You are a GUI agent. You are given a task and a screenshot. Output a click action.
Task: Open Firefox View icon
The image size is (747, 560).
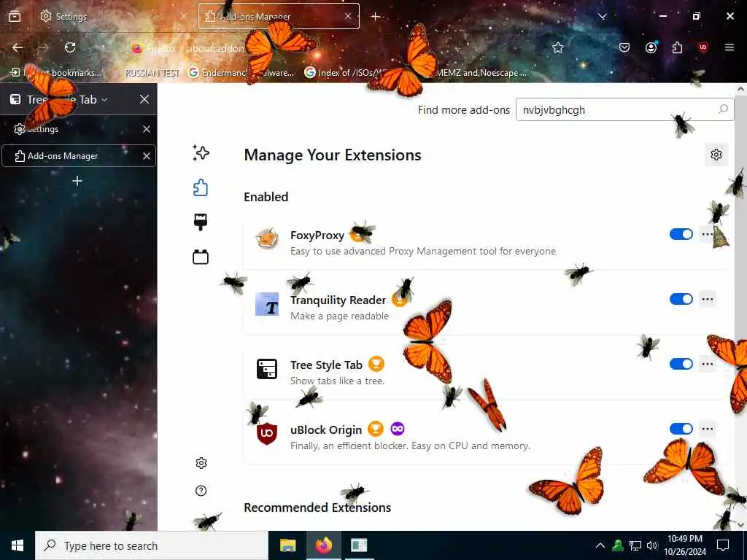tap(15, 16)
